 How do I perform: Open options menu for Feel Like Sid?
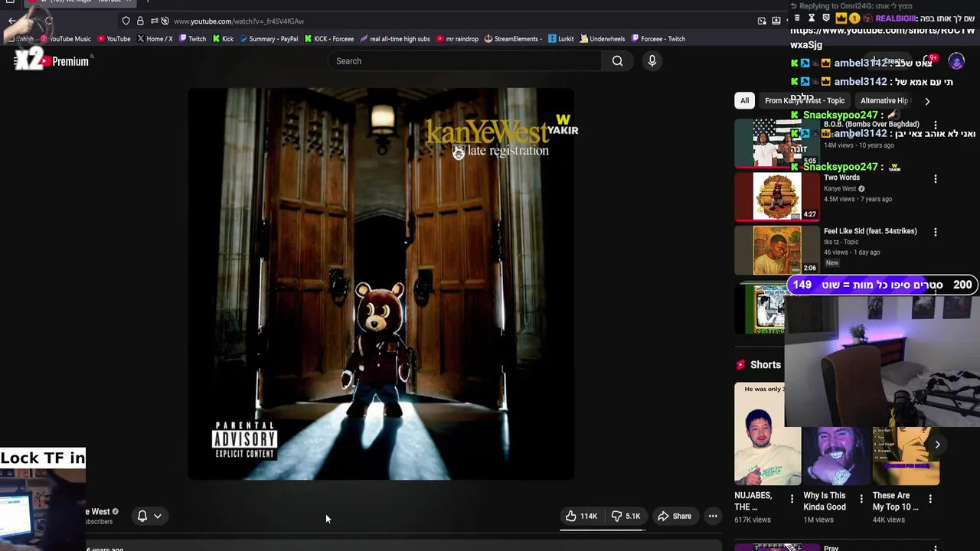(x=935, y=232)
